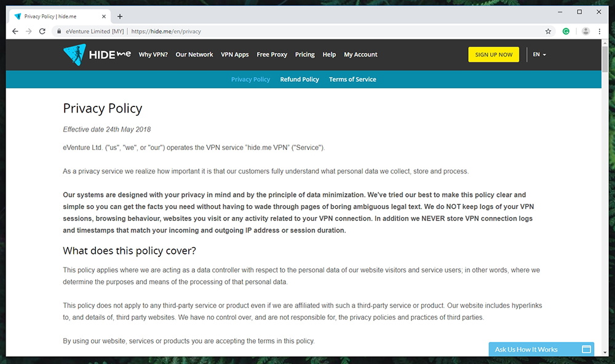Click the hide.me favicon on the tab
The height and width of the screenshot is (364, 615).
pyautogui.click(x=18, y=17)
